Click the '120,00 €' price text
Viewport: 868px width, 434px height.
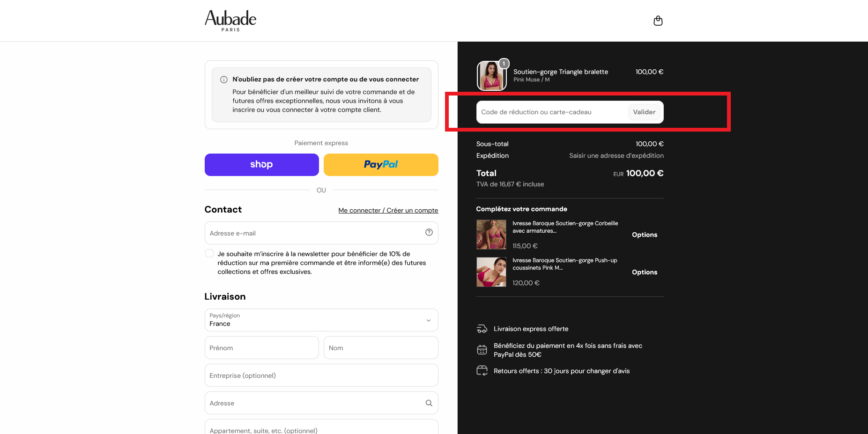click(526, 283)
